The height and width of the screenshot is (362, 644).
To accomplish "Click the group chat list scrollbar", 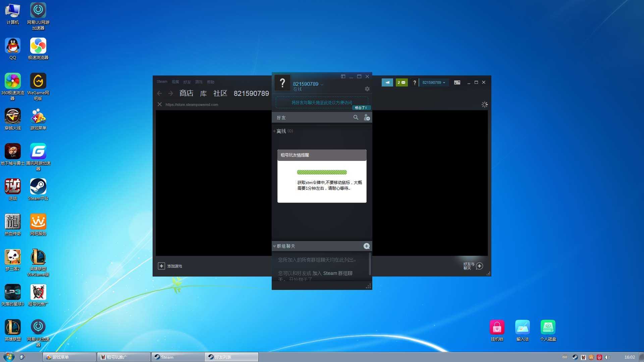I will point(370,264).
